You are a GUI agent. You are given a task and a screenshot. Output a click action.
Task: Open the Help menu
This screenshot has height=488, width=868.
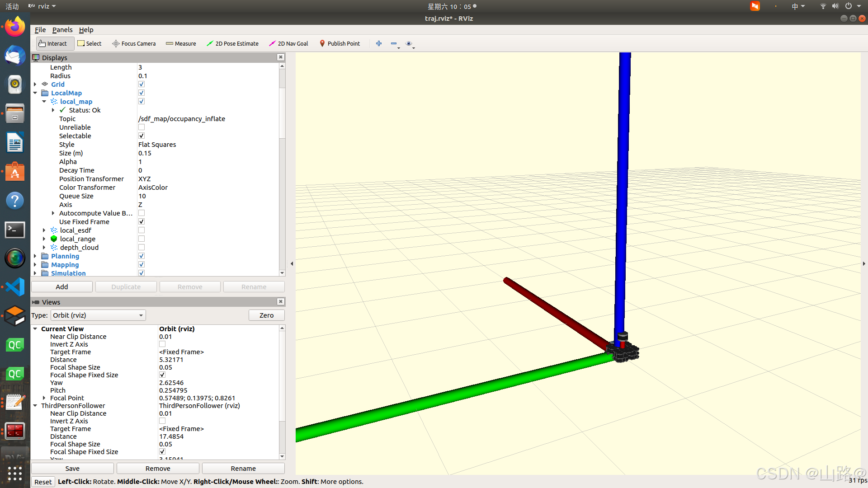click(x=85, y=29)
